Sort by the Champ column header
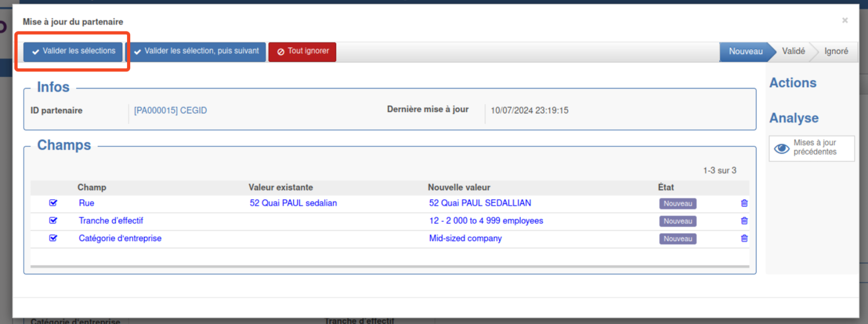Screen dimensions: 868x324 (x=91, y=187)
